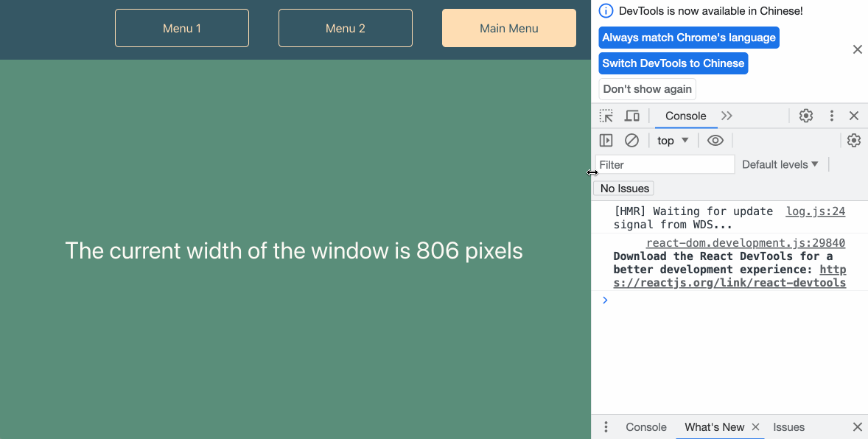This screenshot has height=439, width=868.
Task: Open console settings gear icon
Action: [853, 141]
